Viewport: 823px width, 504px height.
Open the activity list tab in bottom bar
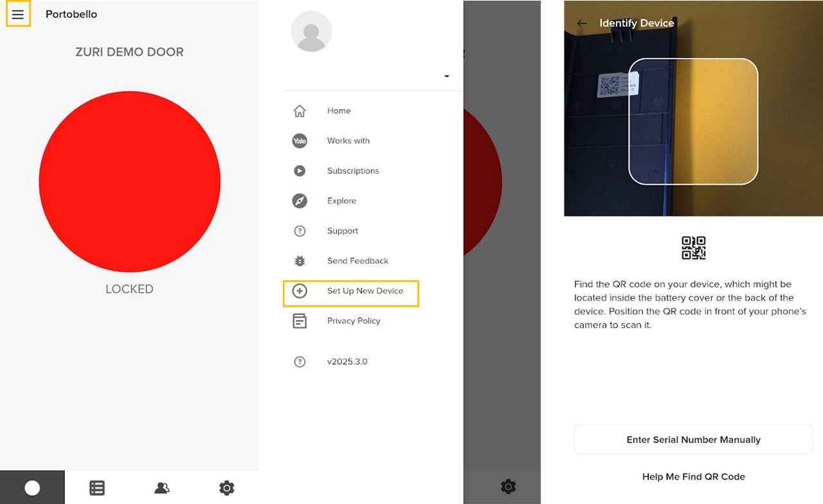pyautogui.click(x=97, y=488)
